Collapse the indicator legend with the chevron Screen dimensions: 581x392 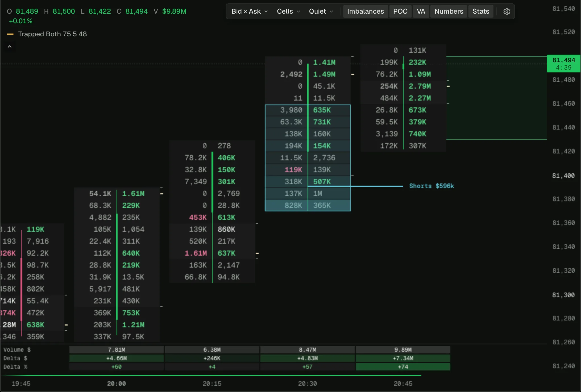point(10,47)
